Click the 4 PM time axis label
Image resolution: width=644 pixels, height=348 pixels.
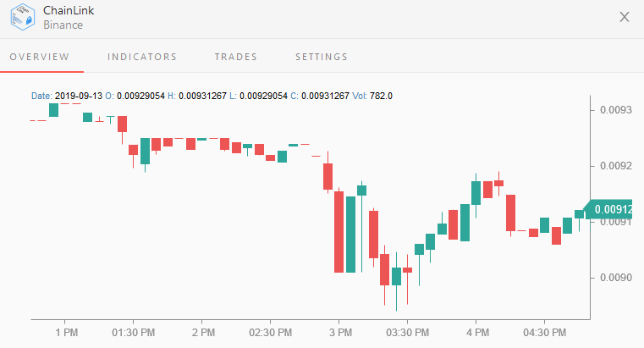[477, 333]
